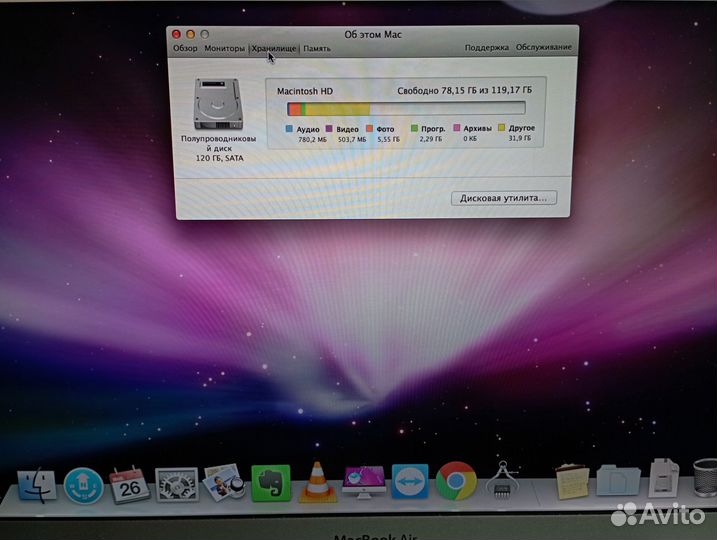Screen dimensions: 717x540
Task: Click the 780,2 МБ audio size value
Action: pos(313,139)
